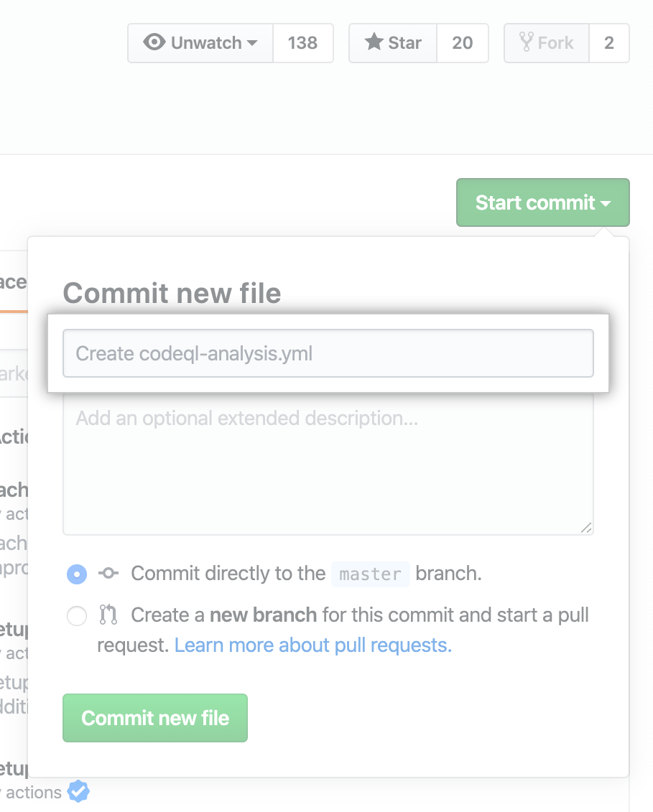View the repository's 2 forks
653x812 pixels.
(x=608, y=42)
